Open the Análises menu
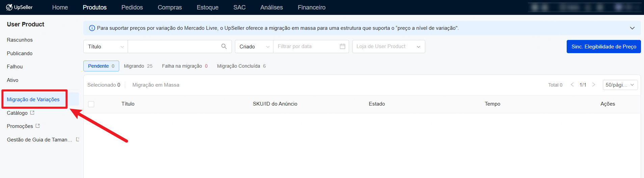Viewport: 644px width, 178px height. 272,7
